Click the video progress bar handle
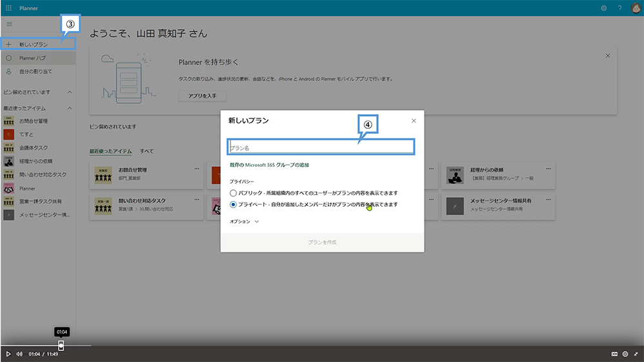This screenshot has width=644, height=362. click(61, 345)
